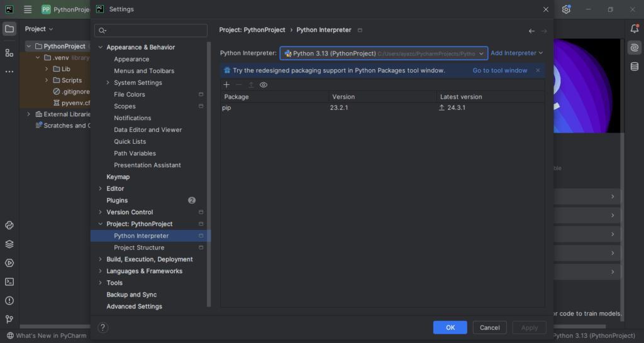Click search options magnifier in Settings search

[x=103, y=31]
